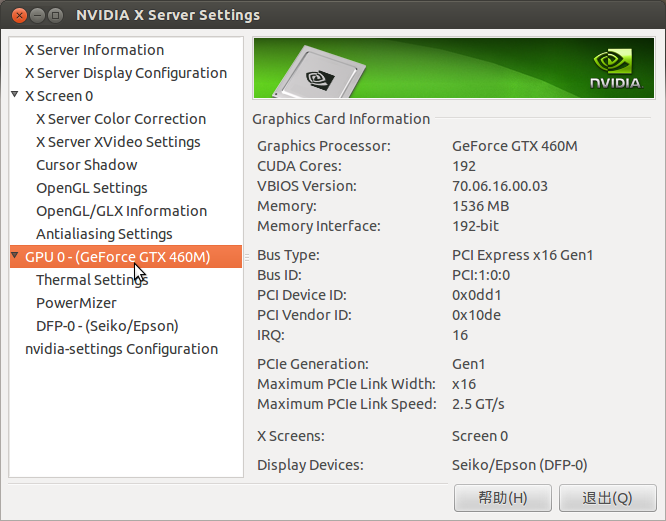The height and width of the screenshot is (521, 666).
Task: Collapse the GPU 0 tree arrow
Action: tap(15, 255)
